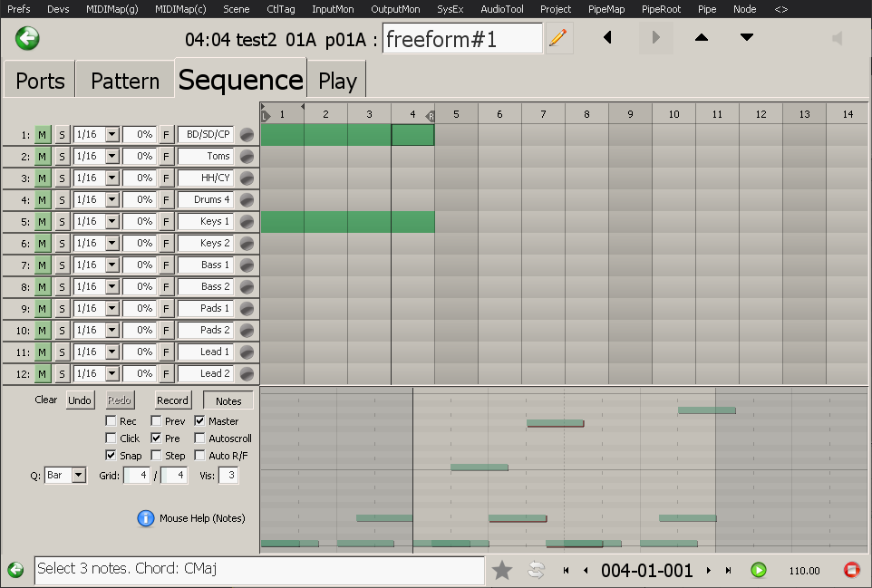Open the AudioTool menu
The image size is (872, 588).
point(501,9)
